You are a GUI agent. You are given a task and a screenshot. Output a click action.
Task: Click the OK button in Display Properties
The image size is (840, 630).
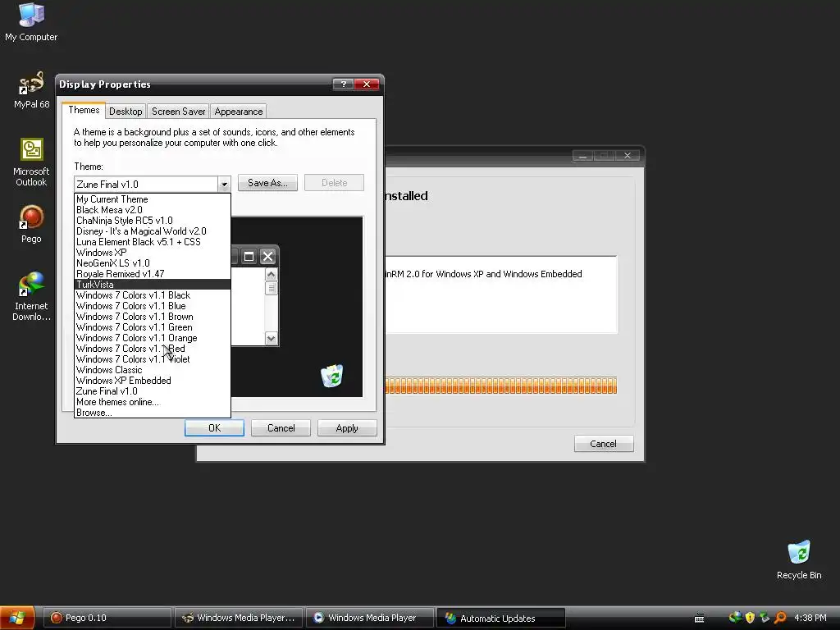pyautogui.click(x=214, y=428)
